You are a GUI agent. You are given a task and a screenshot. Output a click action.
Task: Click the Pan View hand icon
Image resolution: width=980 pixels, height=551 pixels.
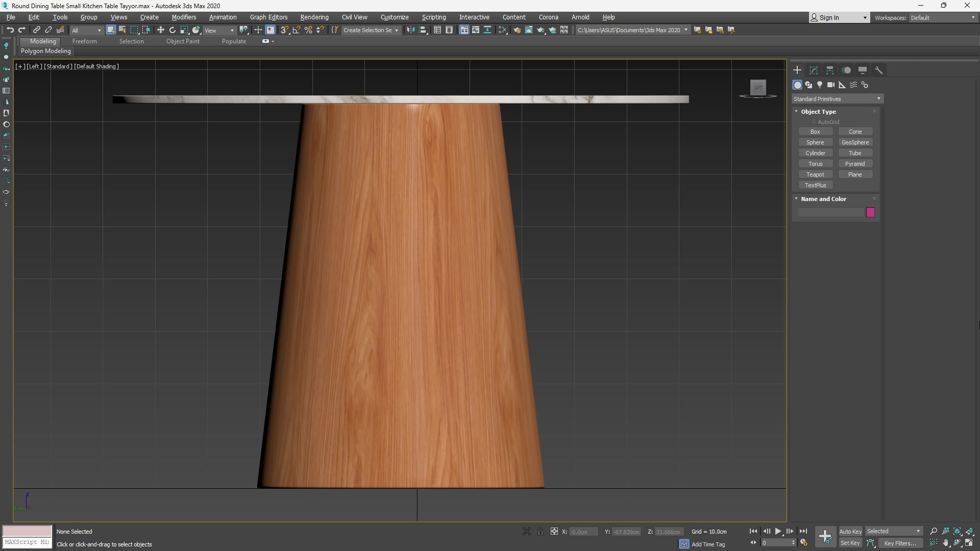tap(945, 543)
